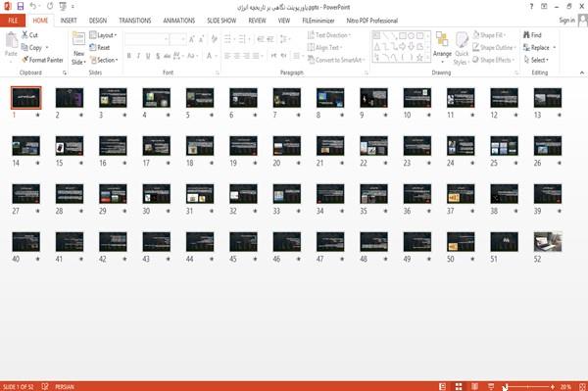Click the PERSIAN language indicator
588x391 pixels.
pos(65,386)
